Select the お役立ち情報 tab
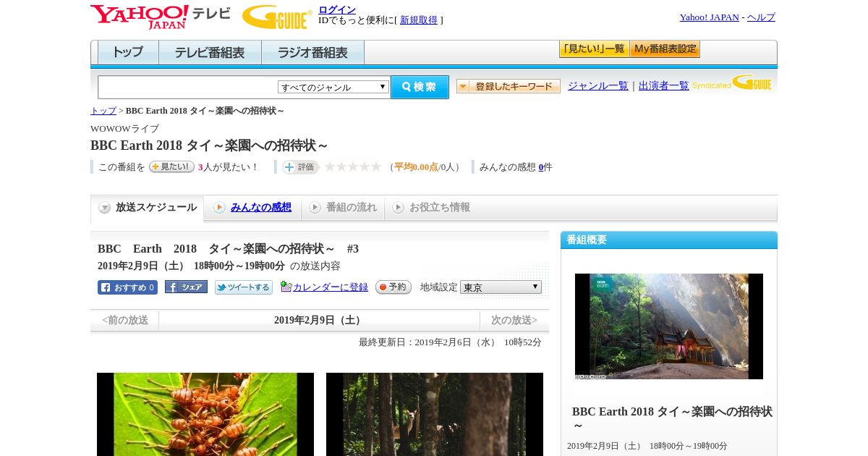 point(431,208)
